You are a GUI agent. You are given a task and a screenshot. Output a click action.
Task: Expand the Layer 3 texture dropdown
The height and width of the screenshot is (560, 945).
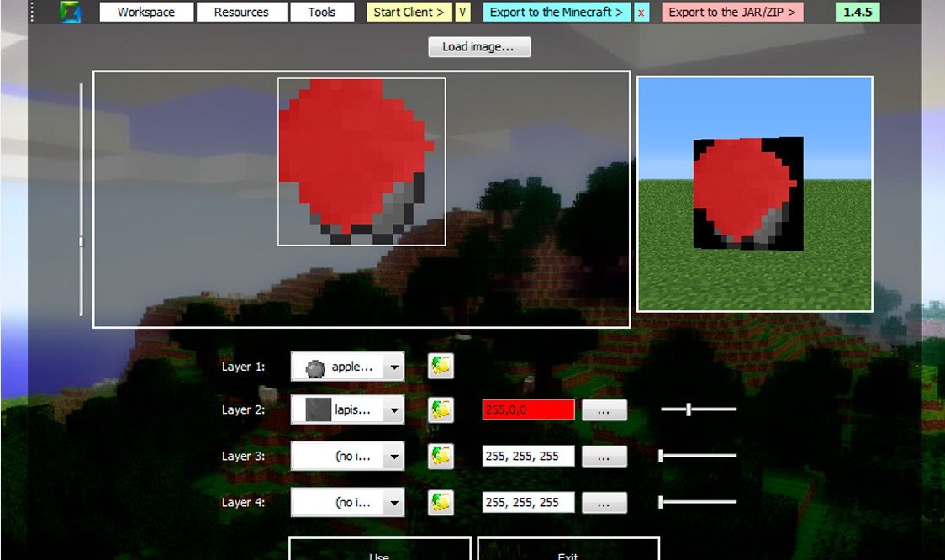click(x=393, y=457)
